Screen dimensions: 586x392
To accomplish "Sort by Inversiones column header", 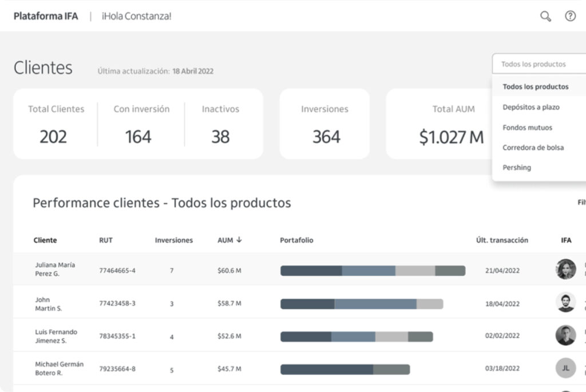I will 173,240.
